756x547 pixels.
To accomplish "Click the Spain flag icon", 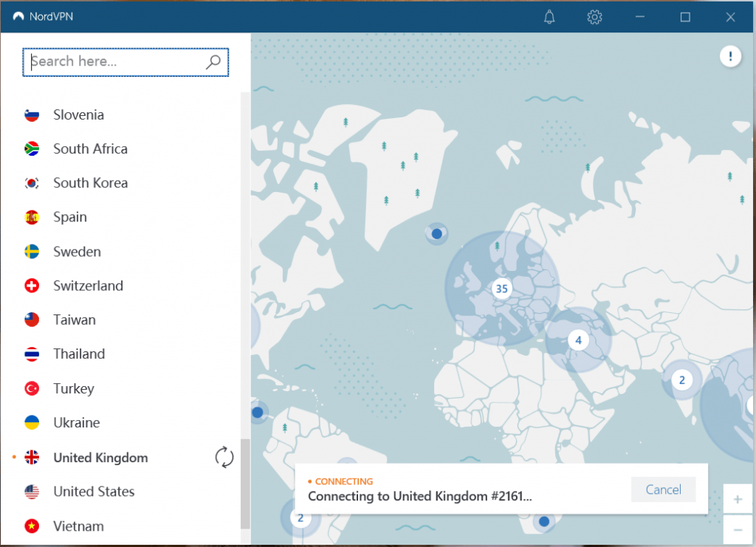I will click(x=32, y=217).
